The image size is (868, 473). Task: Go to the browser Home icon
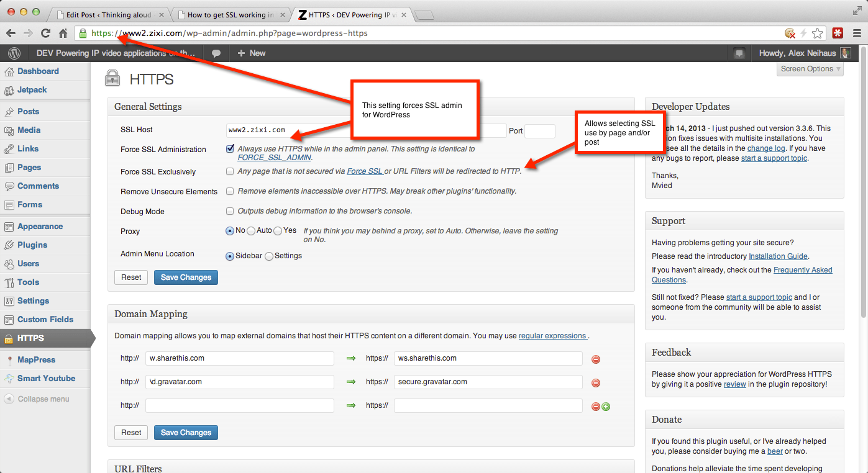(x=63, y=34)
